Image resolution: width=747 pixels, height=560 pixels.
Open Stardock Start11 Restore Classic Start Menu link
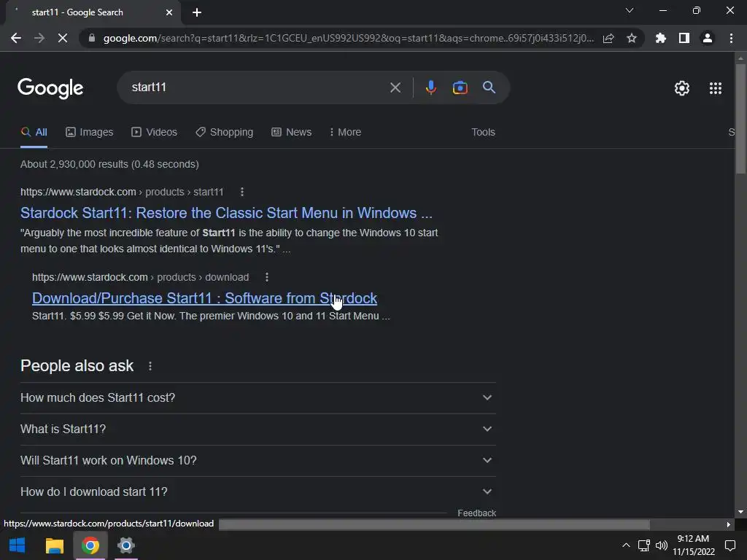tap(226, 213)
